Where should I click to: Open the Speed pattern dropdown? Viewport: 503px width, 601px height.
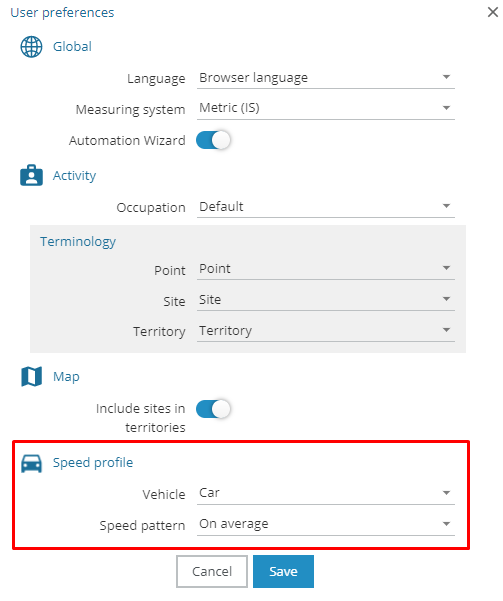coord(326,525)
